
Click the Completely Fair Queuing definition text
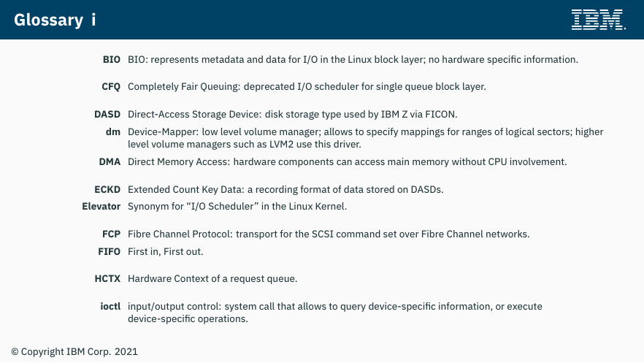coord(307,87)
